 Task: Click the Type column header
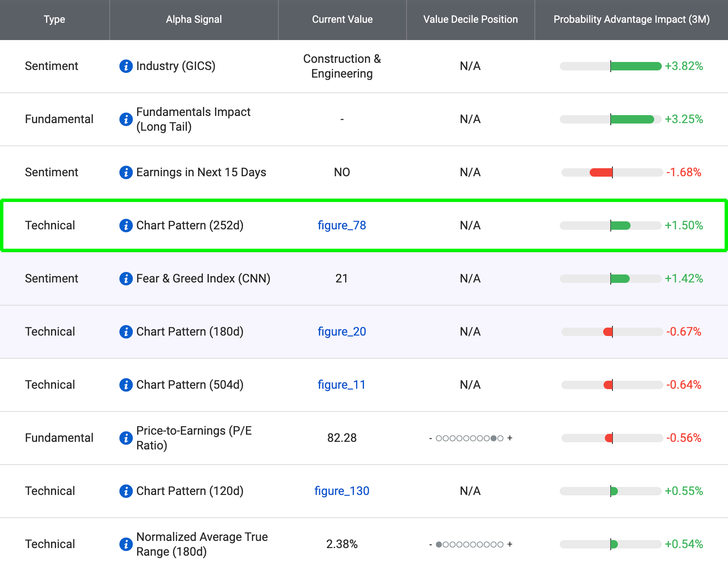tap(54, 19)
